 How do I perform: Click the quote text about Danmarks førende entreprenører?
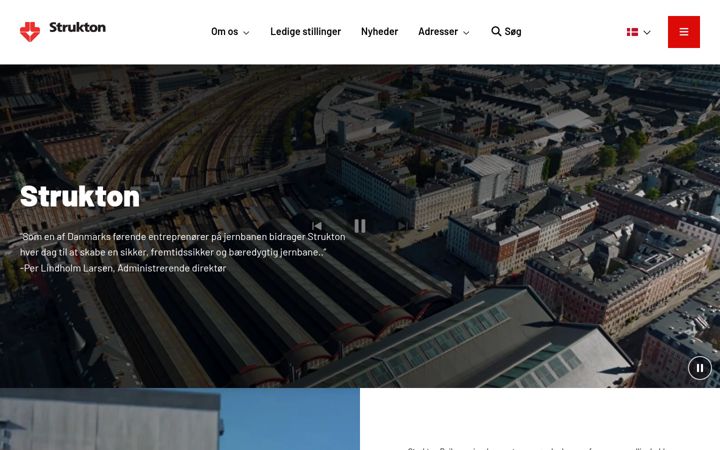183,244
